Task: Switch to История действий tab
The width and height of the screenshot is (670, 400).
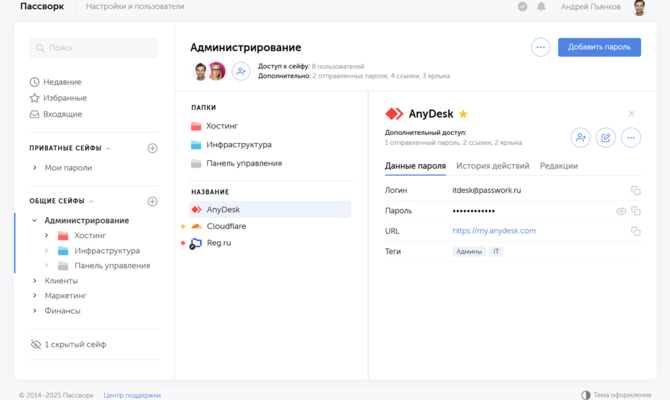Action: click(x=493, y=166)
